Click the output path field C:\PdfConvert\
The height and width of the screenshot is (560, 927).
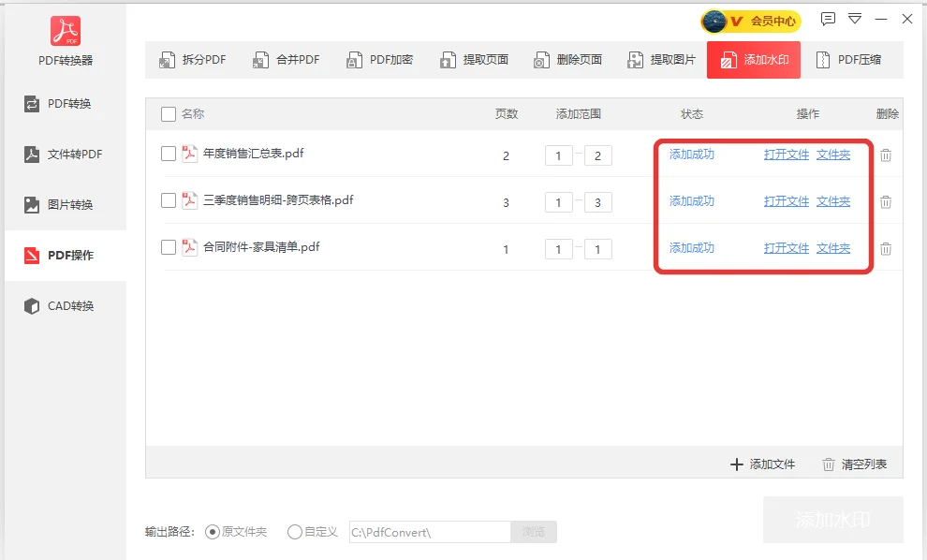coord(430,532)
